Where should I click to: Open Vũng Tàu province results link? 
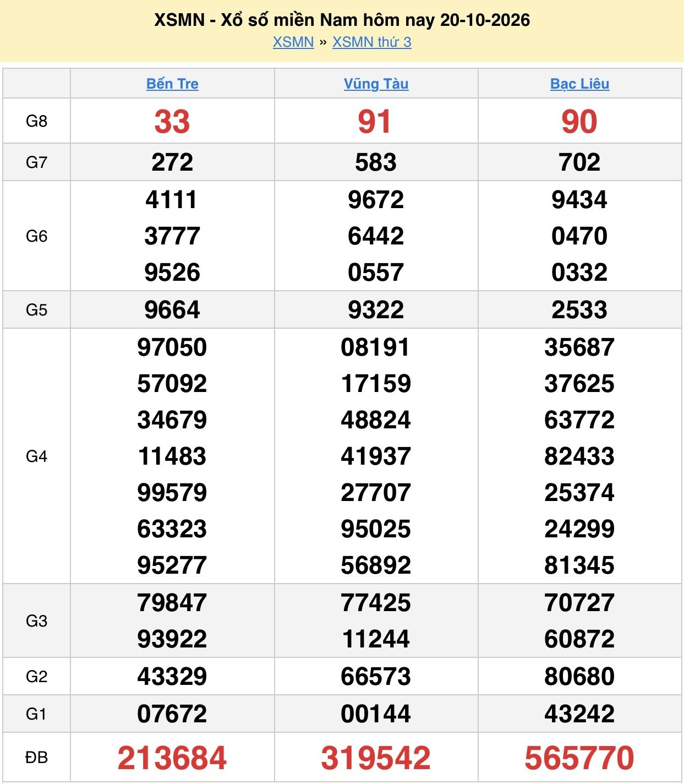point(376,84)
